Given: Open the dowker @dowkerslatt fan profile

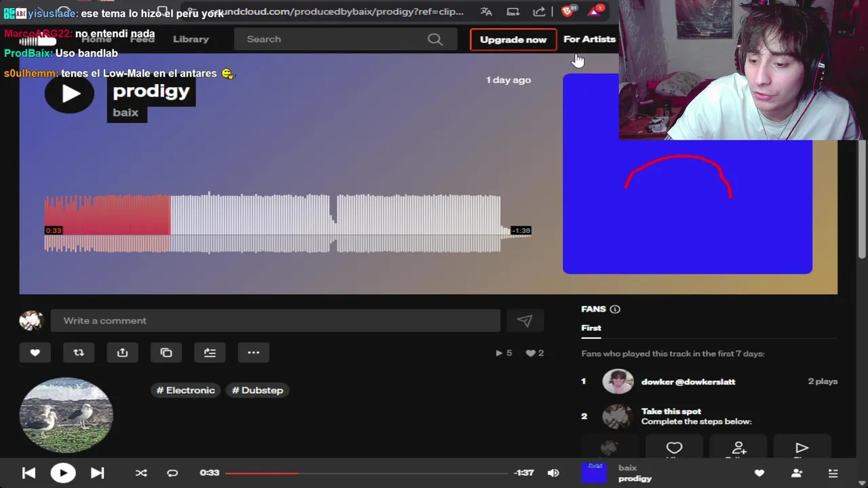Looking at the screenshot, I should click(688, 382).
